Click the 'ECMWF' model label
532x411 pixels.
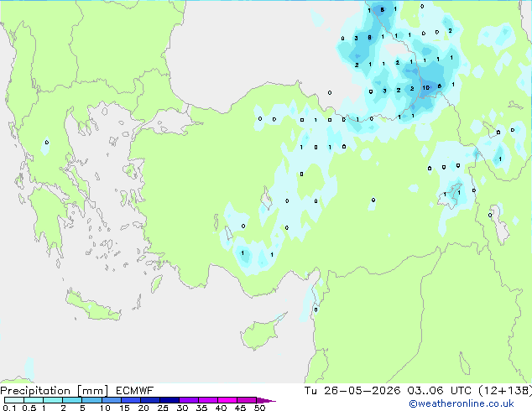tap(135, 391)
